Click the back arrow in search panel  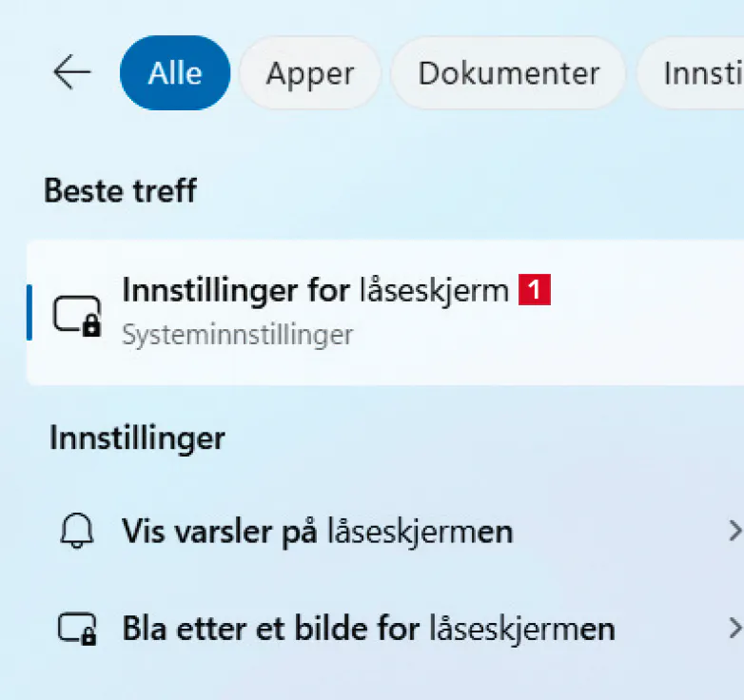click(x=71, y=72)
